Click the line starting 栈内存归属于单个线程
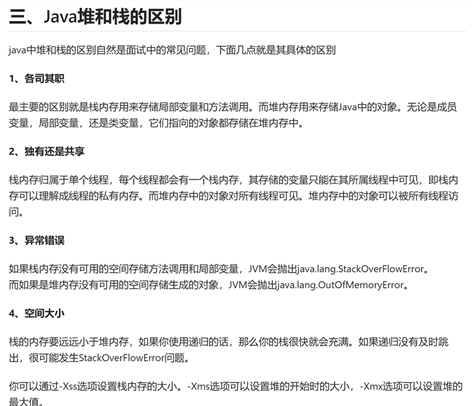475x406 pixels. pyautogui.click(x=233, y=180)
